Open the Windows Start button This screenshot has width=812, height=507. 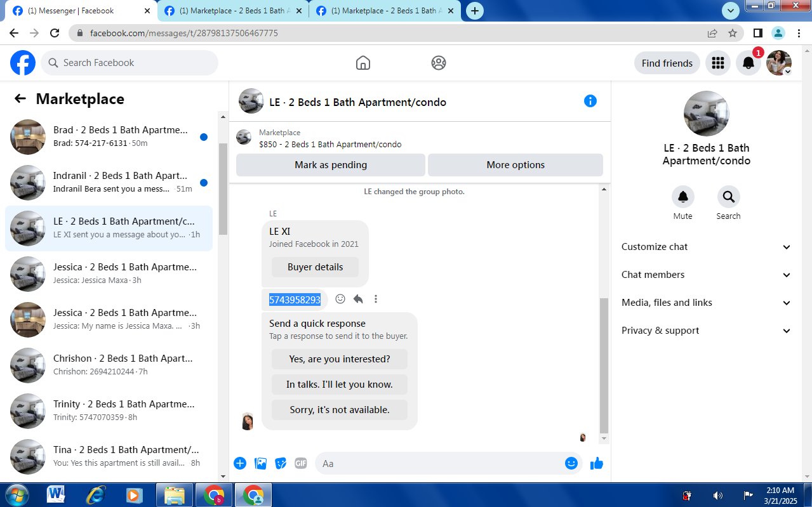click(x=17, y=495)
